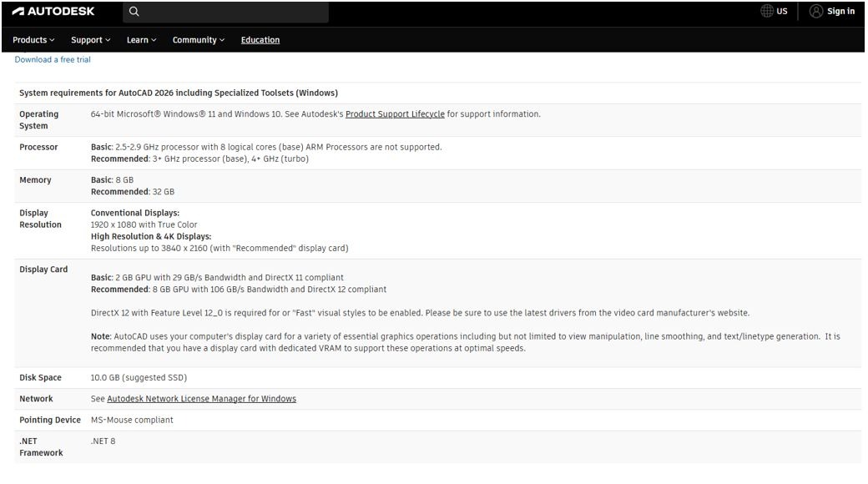The width and height of the screenshot is (868, 484).
Task: Click the Processor row label
Action: [38, 148]
